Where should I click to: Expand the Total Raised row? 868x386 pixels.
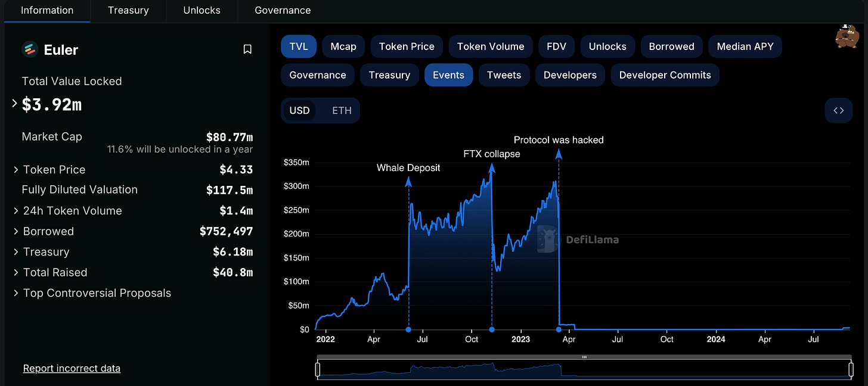pyautogui.click(x=15, y=272)
